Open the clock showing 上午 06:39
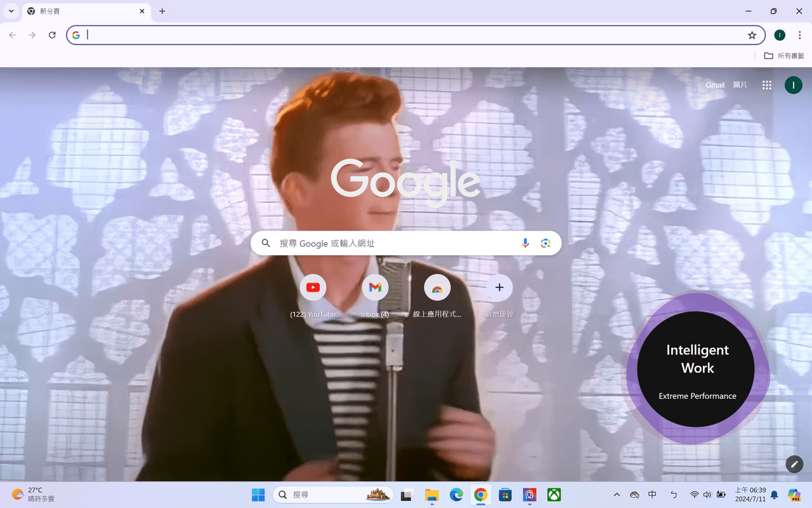Image resolution: width=812 pixels, height=508 pixels. tap(750, 495)
